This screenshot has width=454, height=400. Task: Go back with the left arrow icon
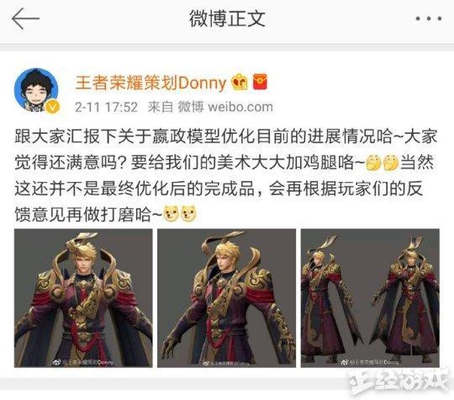[26, 19]
